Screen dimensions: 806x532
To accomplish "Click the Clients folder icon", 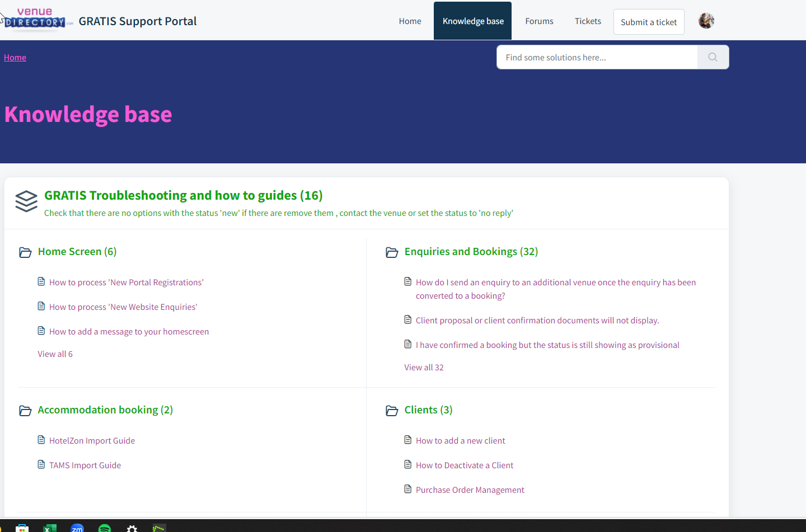I will (x=392, y=411).
